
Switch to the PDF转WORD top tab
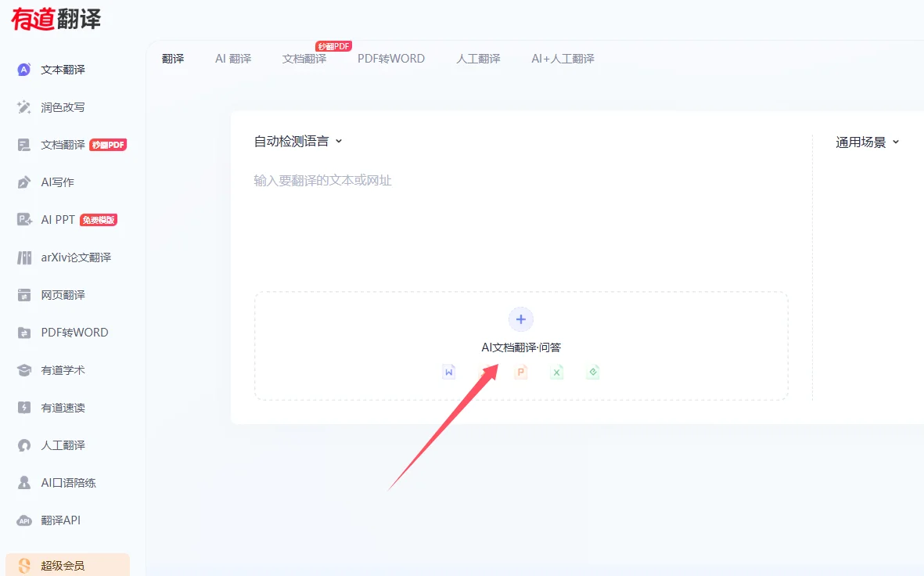tap(391, 59)
